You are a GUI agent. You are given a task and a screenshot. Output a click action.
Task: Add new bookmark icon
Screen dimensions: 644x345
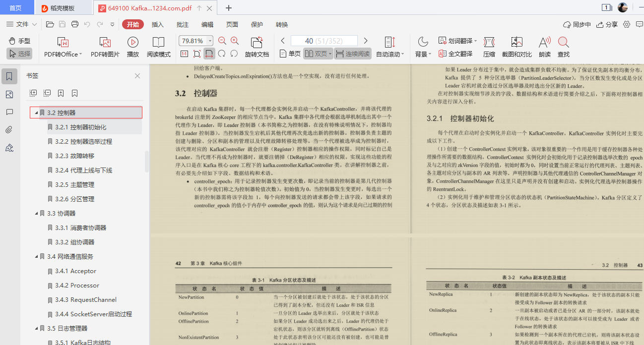pyautogui.click(x=61, y=93)
